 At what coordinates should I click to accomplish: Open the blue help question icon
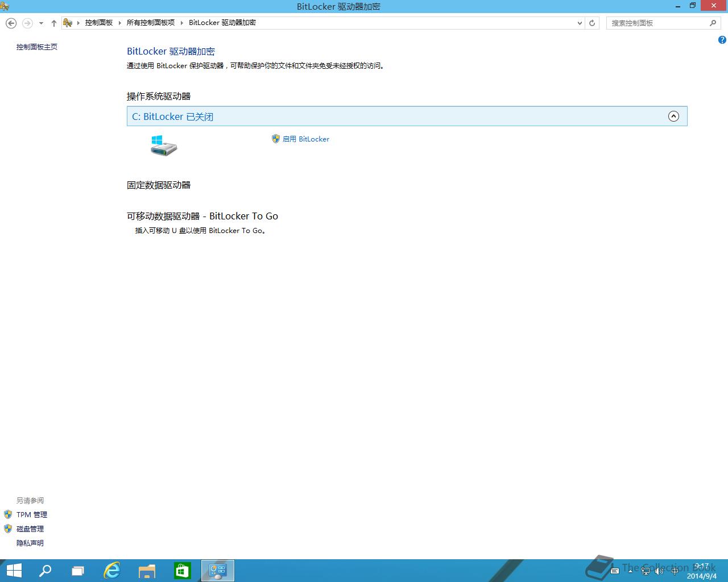click(x=722, y=40)
